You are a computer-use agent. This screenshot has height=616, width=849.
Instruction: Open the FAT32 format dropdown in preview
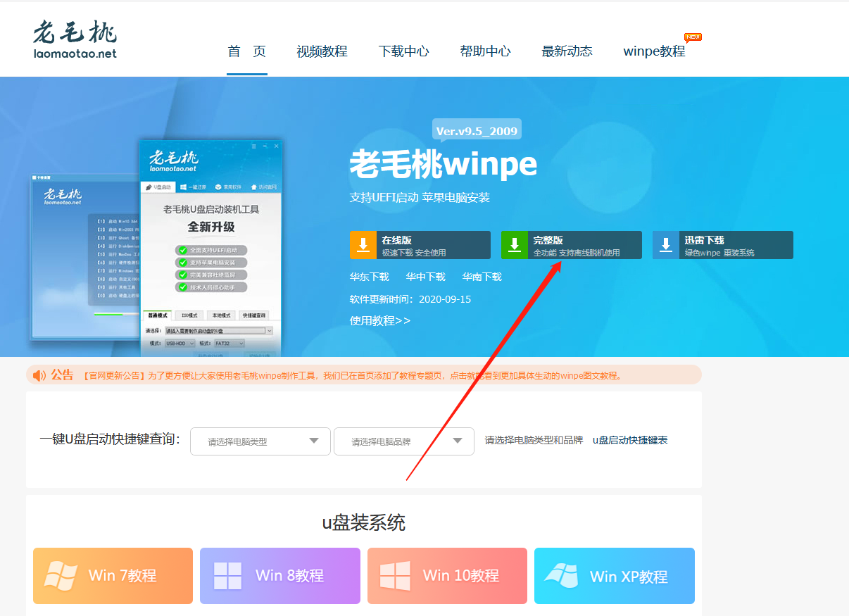(229, 344)
